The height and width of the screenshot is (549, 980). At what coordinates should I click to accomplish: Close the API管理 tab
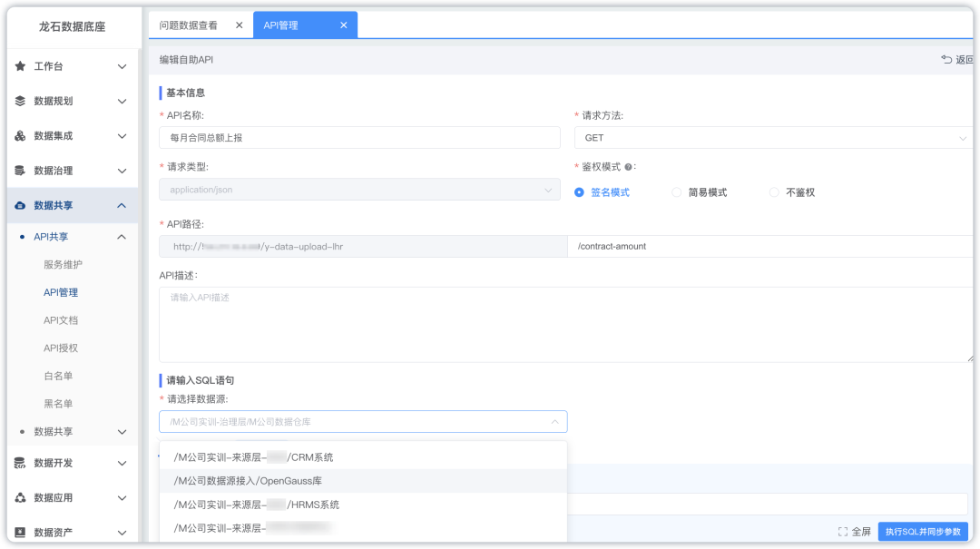click(343, 25)
